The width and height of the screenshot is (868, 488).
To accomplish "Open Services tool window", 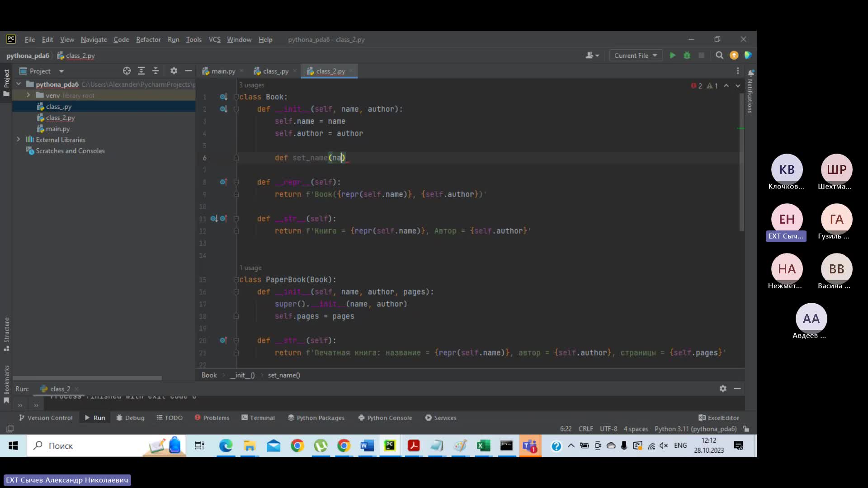I will (441, 418).
